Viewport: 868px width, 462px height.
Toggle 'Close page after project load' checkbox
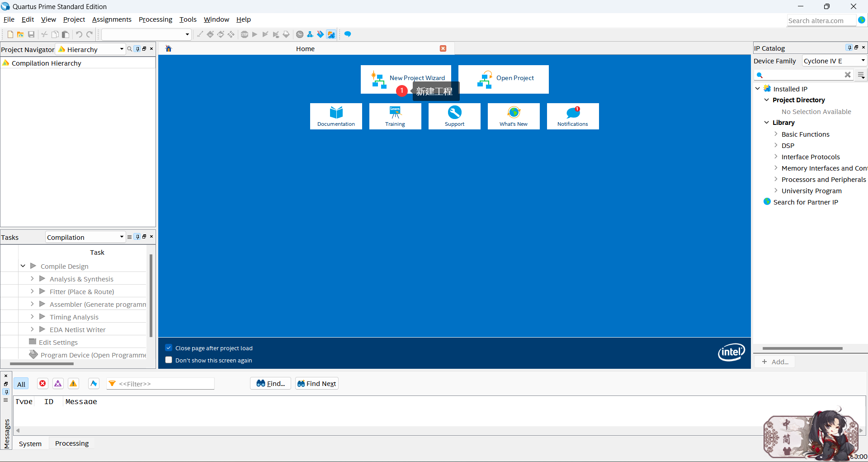pos(169,348)
